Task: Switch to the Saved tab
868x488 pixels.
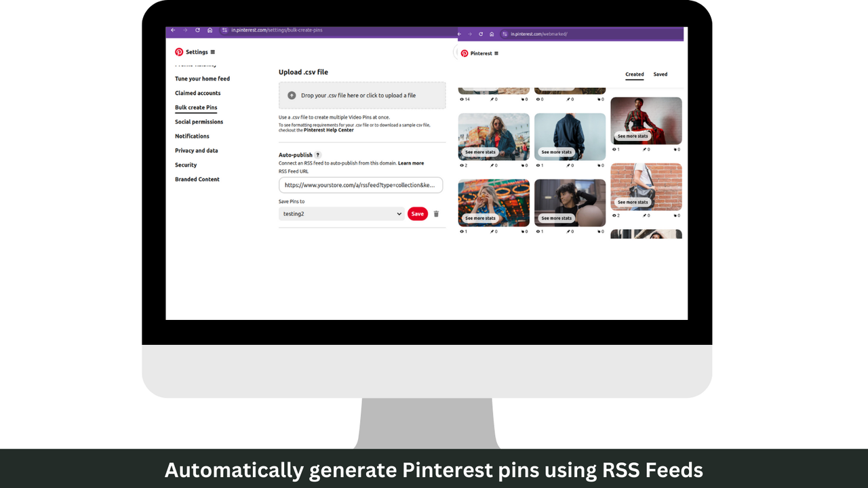Action: (x=660, y=75)
